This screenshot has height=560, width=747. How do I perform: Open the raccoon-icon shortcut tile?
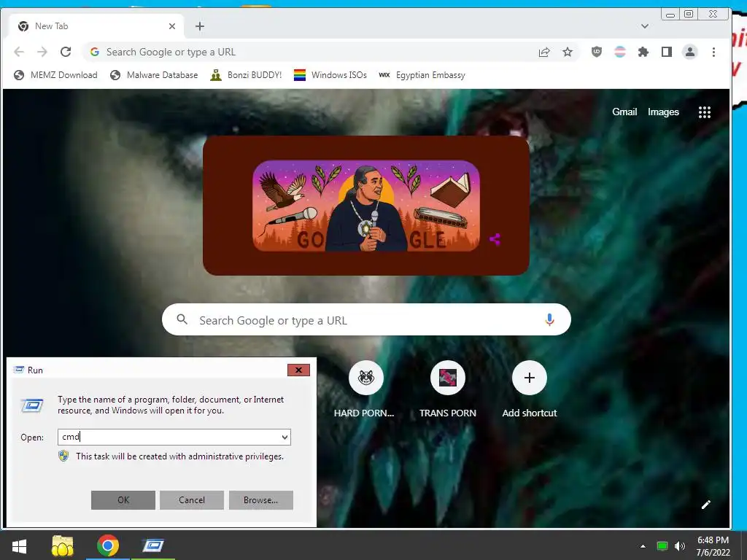click(366, 378)
